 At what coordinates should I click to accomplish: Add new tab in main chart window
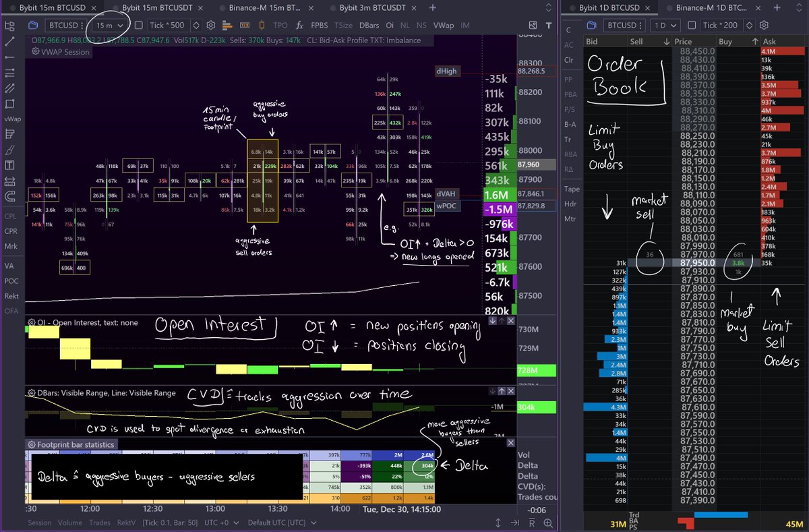tap(433, 7)
